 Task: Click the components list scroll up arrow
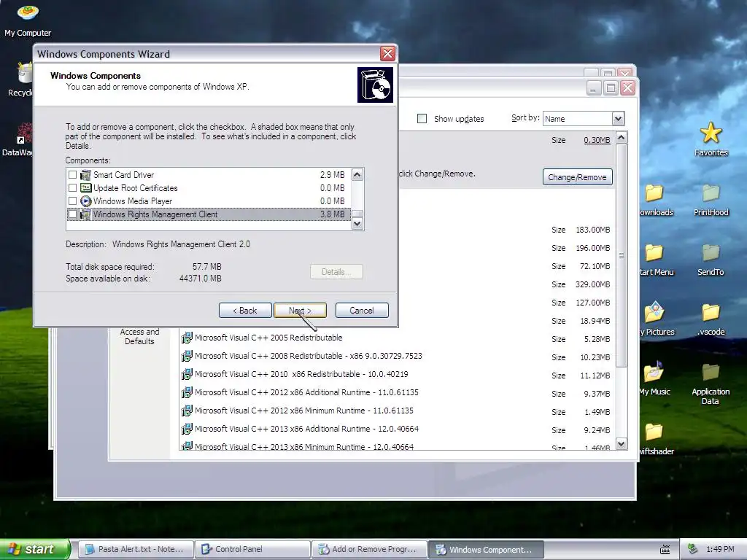click(x=357, y=175)
